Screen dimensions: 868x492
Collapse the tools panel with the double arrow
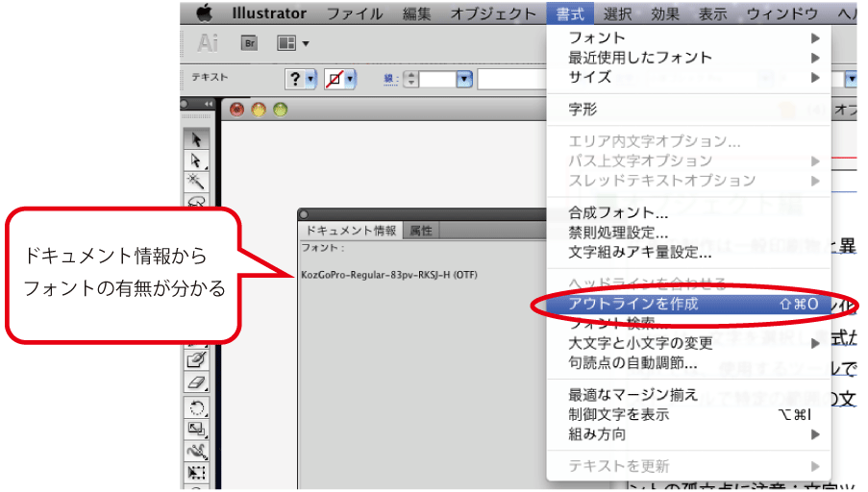209,104
